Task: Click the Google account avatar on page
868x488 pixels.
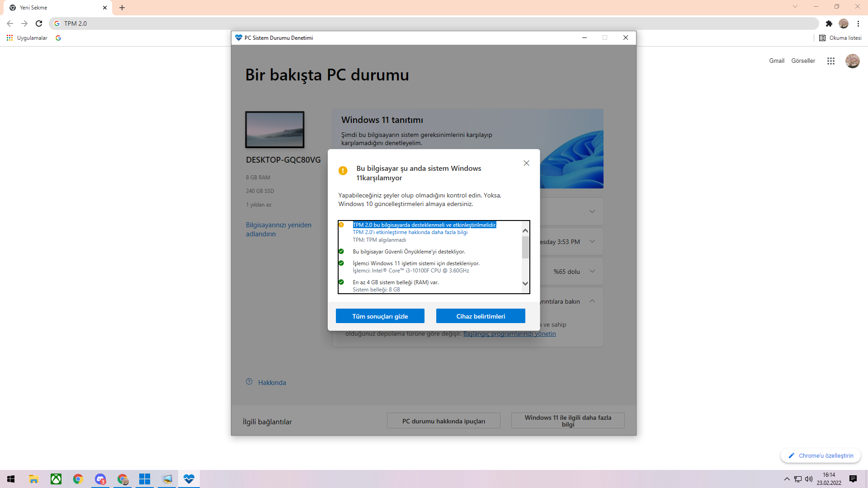Action: 853,61
